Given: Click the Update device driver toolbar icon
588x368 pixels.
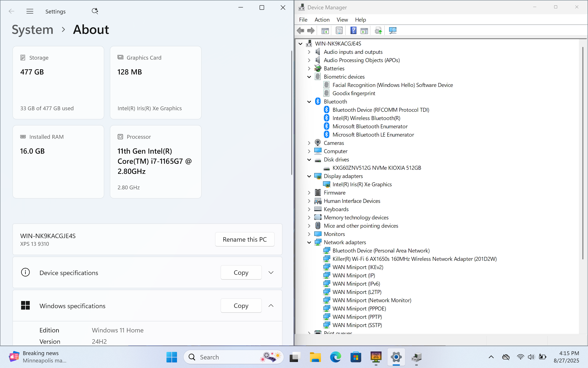Looking at the screenshot, I should click(378, 31).
